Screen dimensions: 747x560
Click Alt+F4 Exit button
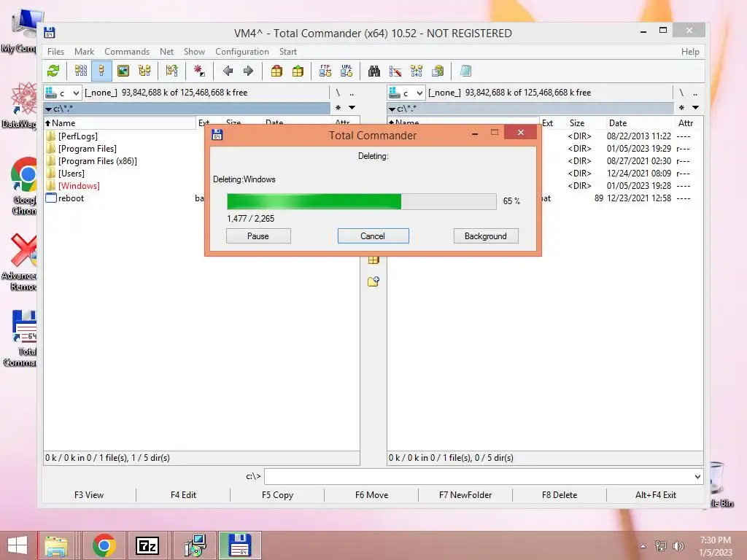(x=656, y=495)
